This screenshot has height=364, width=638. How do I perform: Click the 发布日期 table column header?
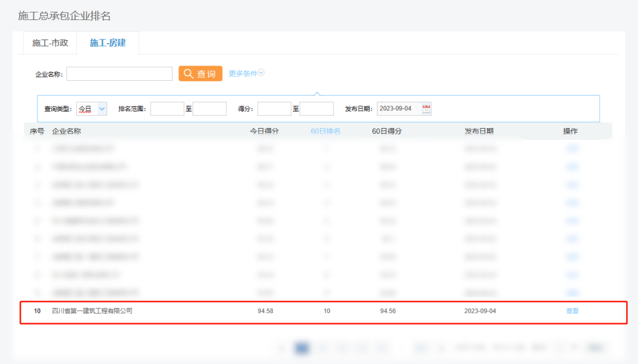(479, 131)
